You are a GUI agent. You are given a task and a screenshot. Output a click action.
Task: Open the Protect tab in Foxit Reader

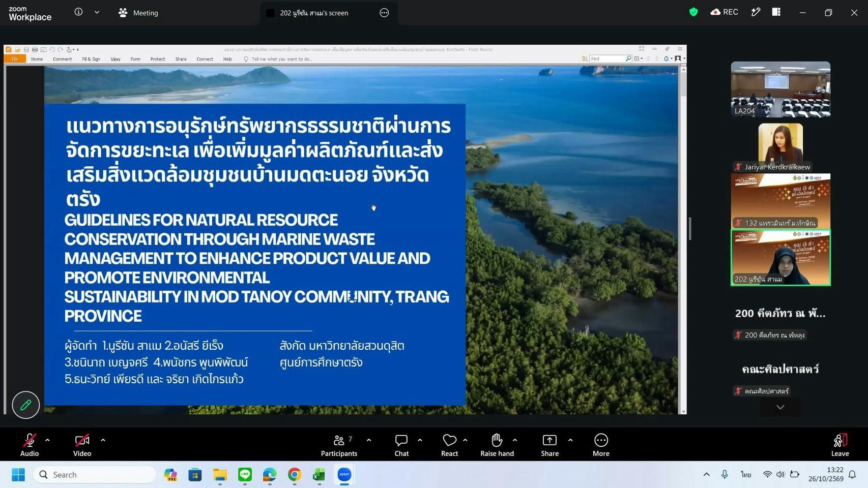coord(158,59)
